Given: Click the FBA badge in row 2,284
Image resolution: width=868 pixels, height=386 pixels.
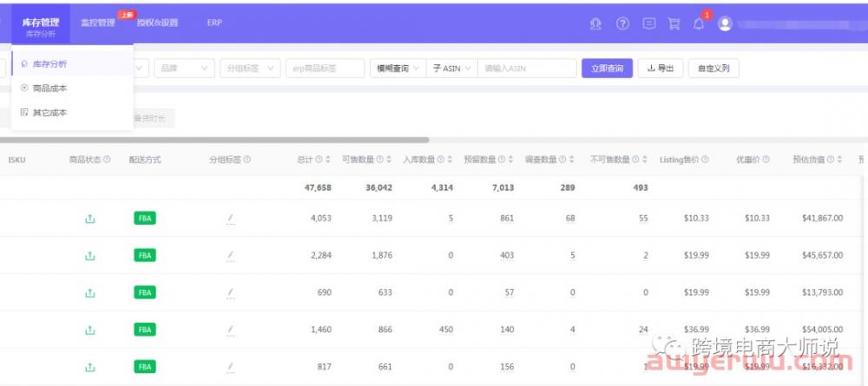Looking at the screenshot, I should pyautogui.click(x=144, y=256).
